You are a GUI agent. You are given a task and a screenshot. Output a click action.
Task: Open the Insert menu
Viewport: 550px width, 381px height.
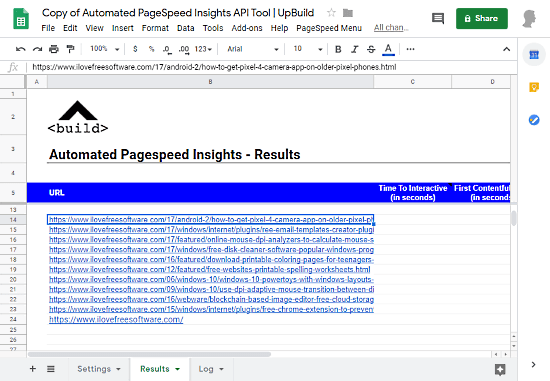[x=122, y=28]
